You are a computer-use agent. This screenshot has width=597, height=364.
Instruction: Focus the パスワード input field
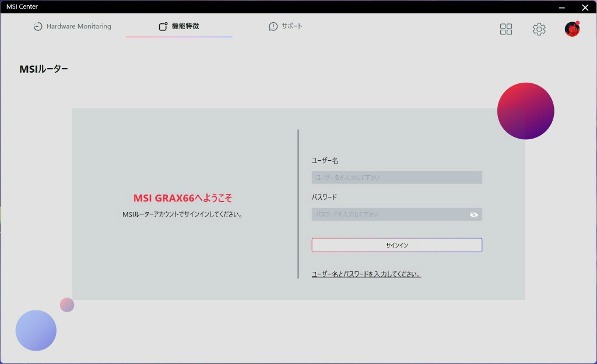(x=389, y=215)
